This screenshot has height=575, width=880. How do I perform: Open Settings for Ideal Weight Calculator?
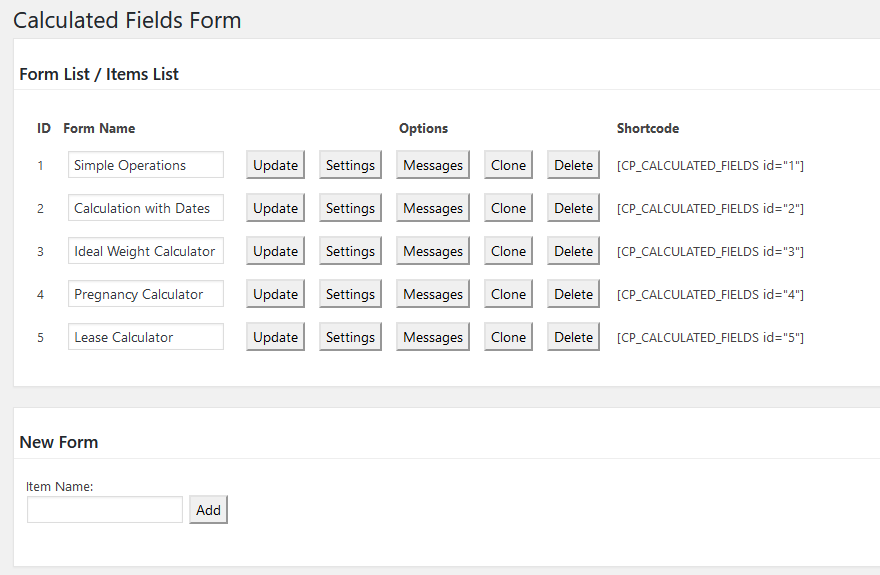tap(350, 252)
